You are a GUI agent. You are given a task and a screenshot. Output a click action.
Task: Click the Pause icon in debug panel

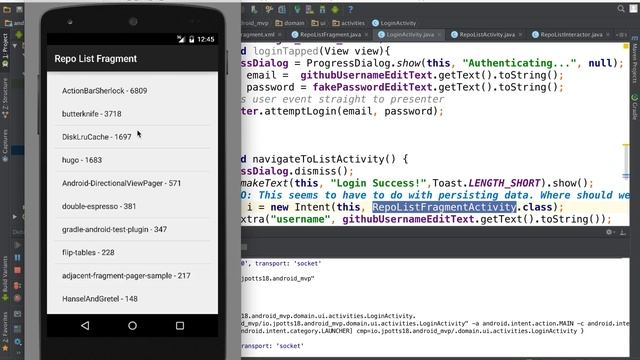click(x=18, y=258)
